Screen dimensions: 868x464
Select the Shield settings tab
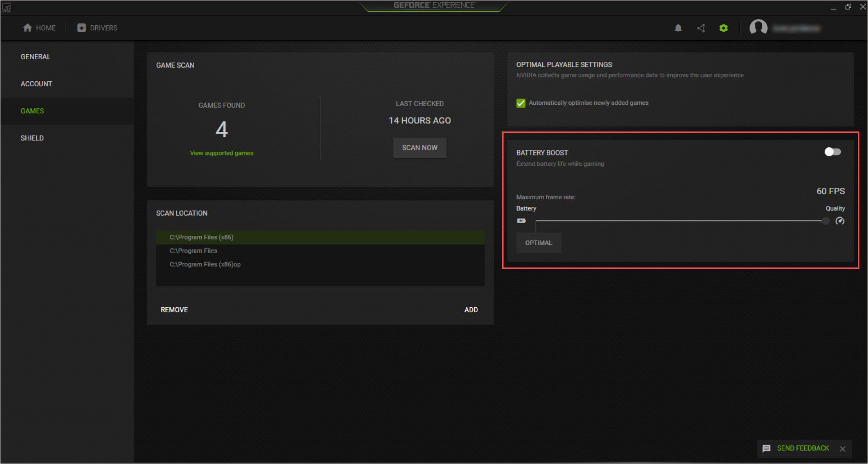coord(32,138)
